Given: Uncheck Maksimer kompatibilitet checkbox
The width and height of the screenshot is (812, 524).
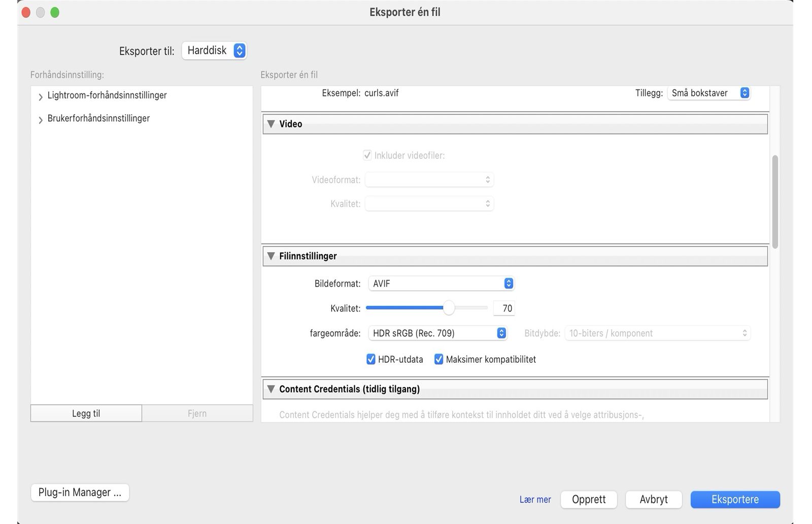Looking at the screenshot, I should tap(439, 360).
